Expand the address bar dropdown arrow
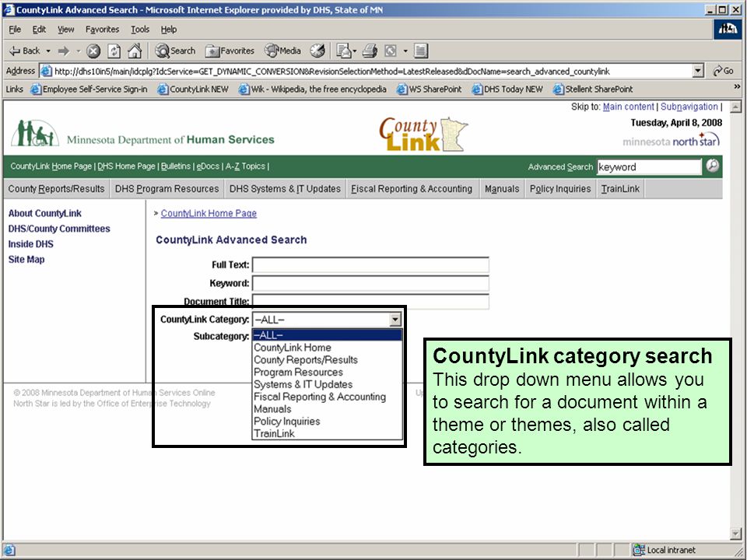This screenshot has width=747, height=560. click(698, 72)
